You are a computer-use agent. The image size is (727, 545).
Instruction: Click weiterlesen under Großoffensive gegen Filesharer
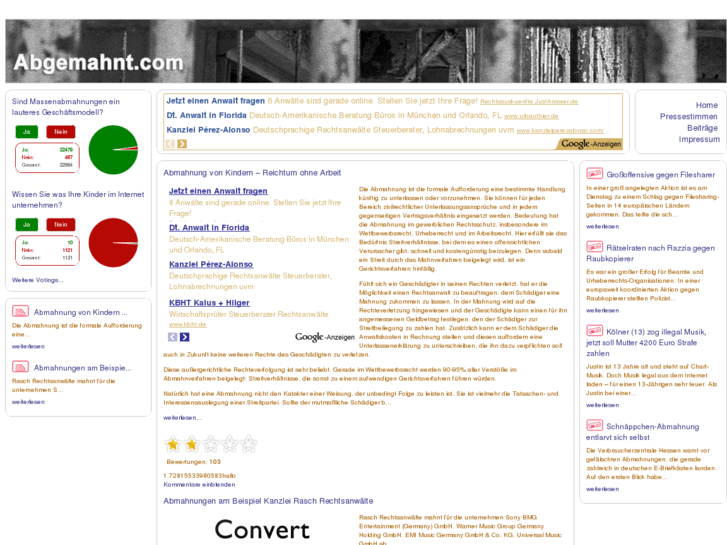coord(602,226)
